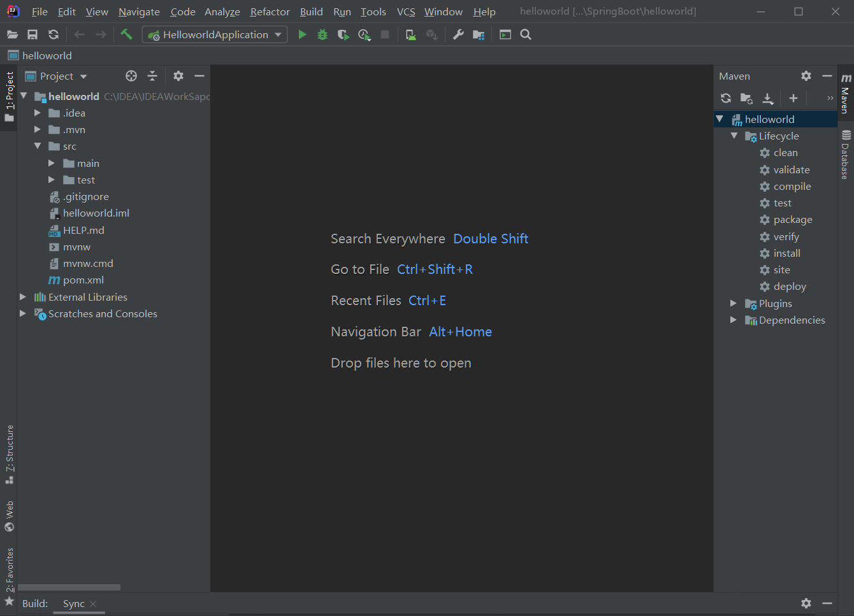The width and height of the screenshot is (854, 616).
Task: Close the Sync build tab
Action: coord(93,603)
